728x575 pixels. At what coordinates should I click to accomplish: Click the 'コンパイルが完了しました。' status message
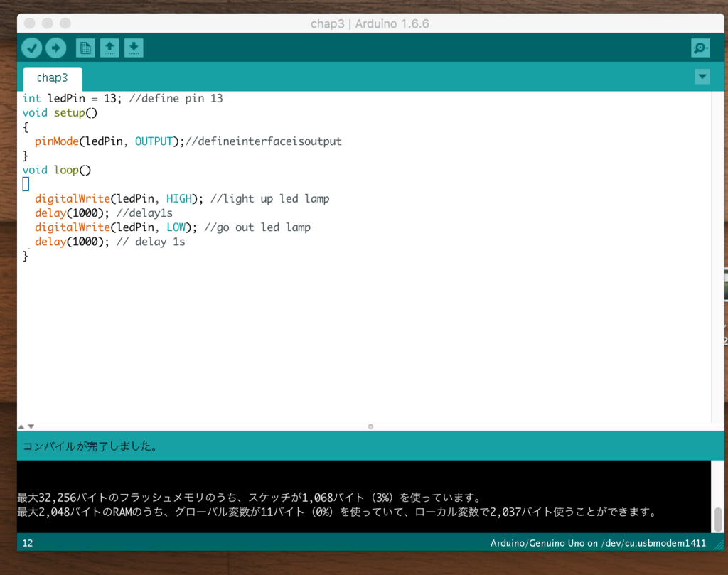pyautogui.click(x=90, y=446)
